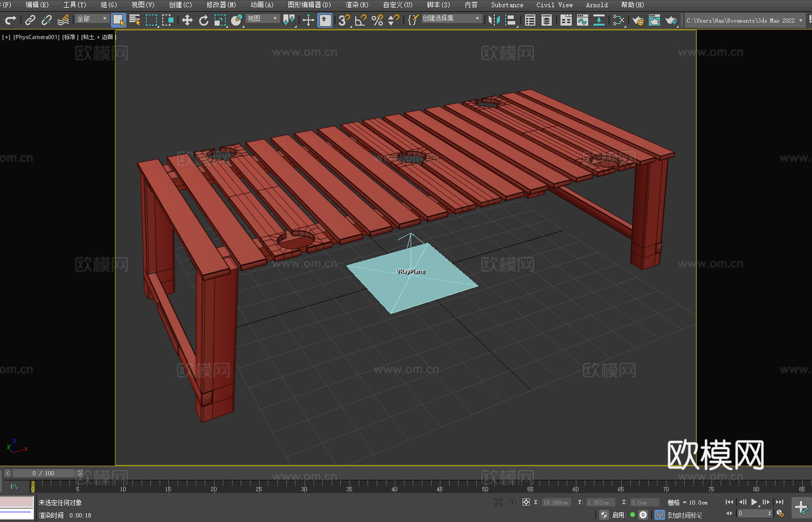Screen dimensions: 812x522
Task: Toggle the 3D Snaps button
Action: [x=343, y=20]
